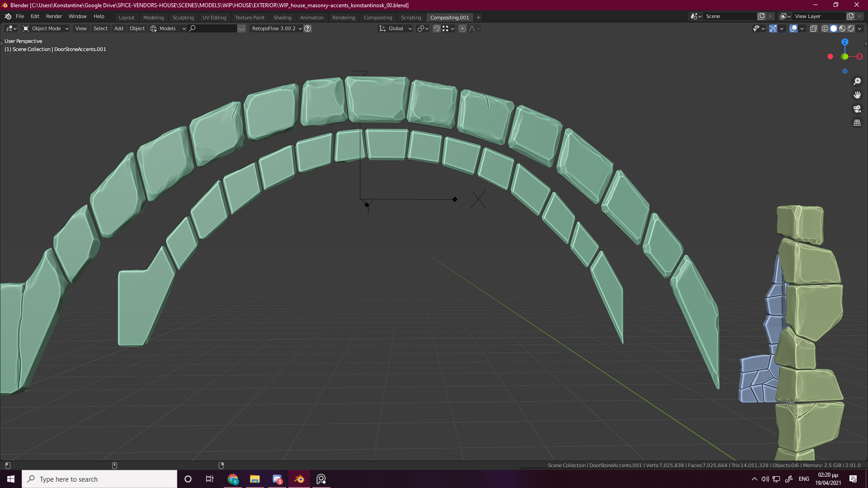Click the zoom viewport magnifier icon
The height and width of the screenshot is (488, 868).
tap(857, 81)
